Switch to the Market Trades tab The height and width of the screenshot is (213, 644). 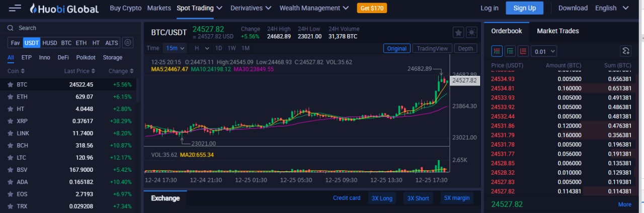pos(557,31)
